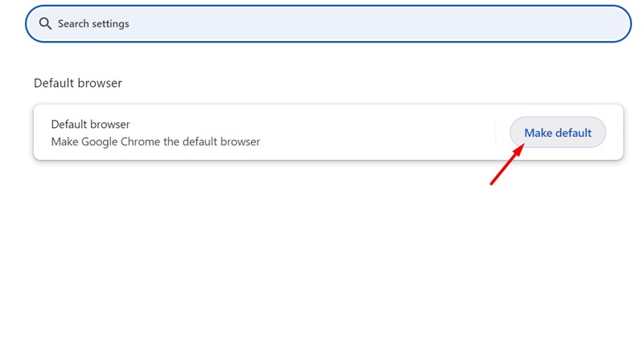Click the red arrow annotation
The height and width of the screenshot is (349, 644).
(x=507, y=164)
